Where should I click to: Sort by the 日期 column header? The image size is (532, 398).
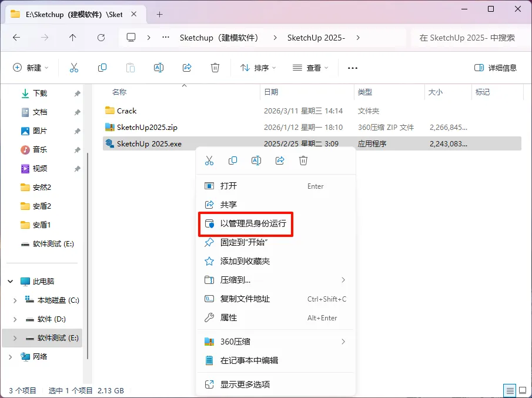point(271,92)
